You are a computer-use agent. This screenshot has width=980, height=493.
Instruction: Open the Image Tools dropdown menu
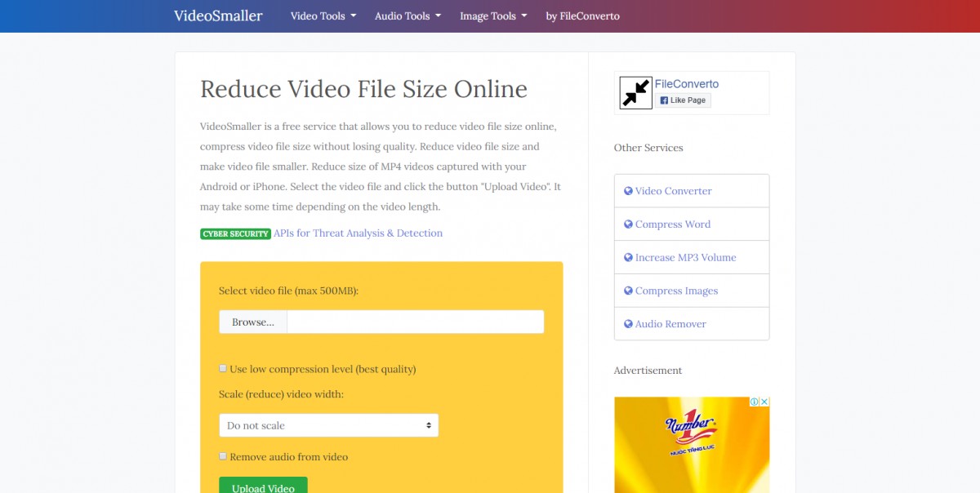493,16
